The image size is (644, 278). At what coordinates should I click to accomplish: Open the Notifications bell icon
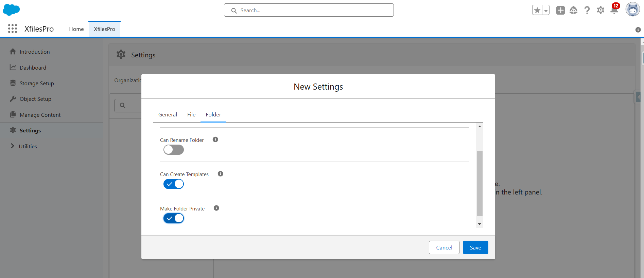pos(614,10)
